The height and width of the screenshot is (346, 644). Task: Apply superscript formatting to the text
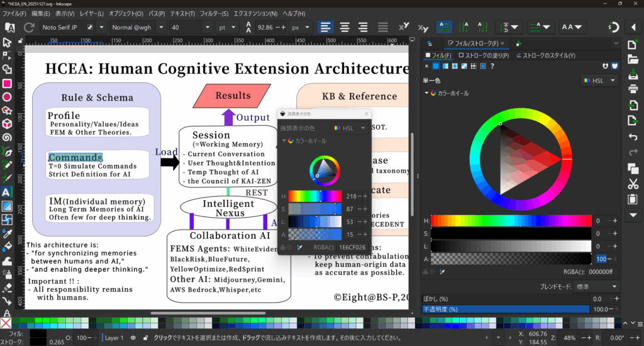[x=404, y=27]
